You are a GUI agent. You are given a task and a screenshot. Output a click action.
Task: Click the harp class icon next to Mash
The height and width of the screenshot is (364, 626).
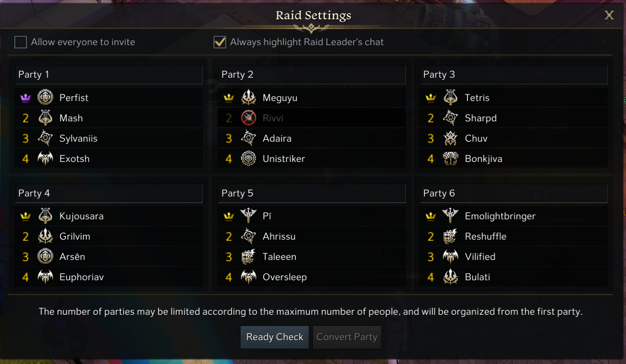pos(45,118)
